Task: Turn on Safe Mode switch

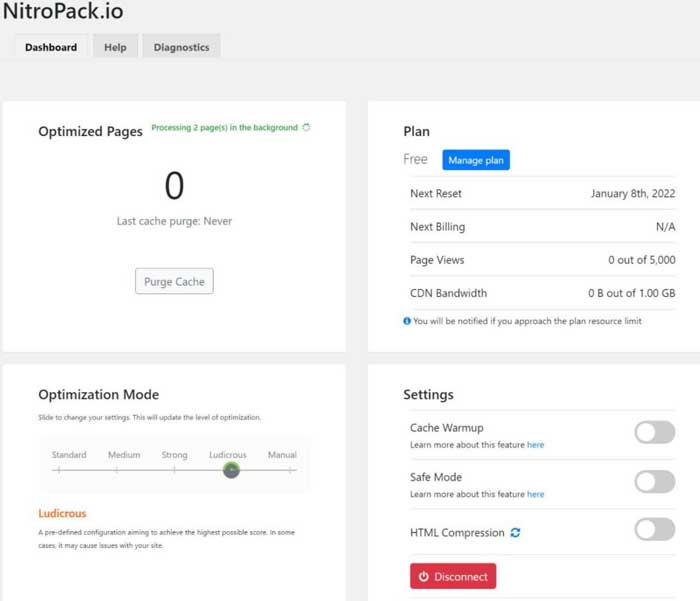Action: pos(655,482)
